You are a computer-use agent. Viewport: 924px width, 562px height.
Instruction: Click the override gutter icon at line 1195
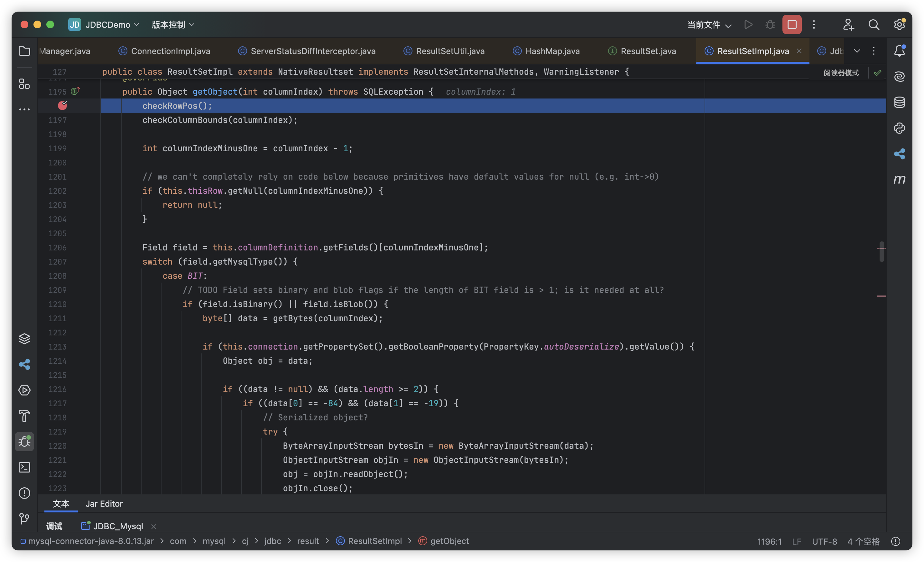click(x=75, y=91)
